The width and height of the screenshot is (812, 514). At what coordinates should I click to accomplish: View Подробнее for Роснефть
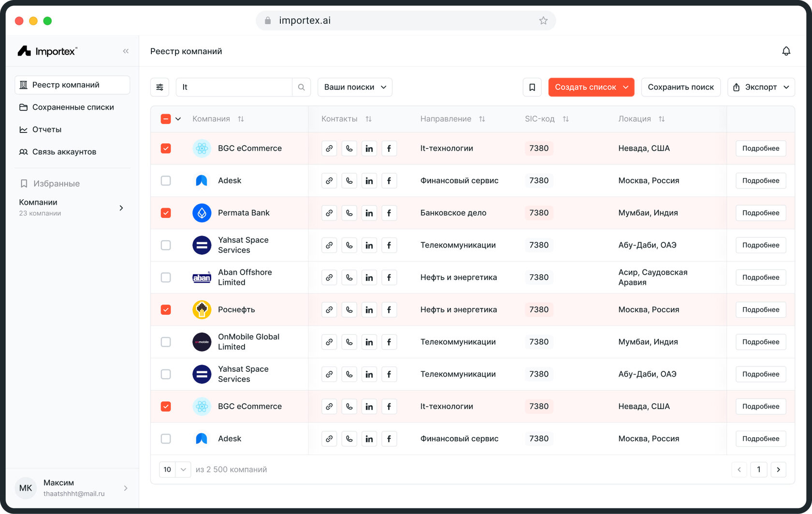tap(761, 309)
